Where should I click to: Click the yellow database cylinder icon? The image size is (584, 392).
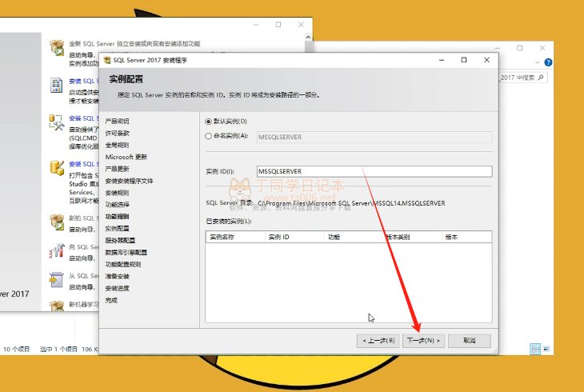[57, 168]
